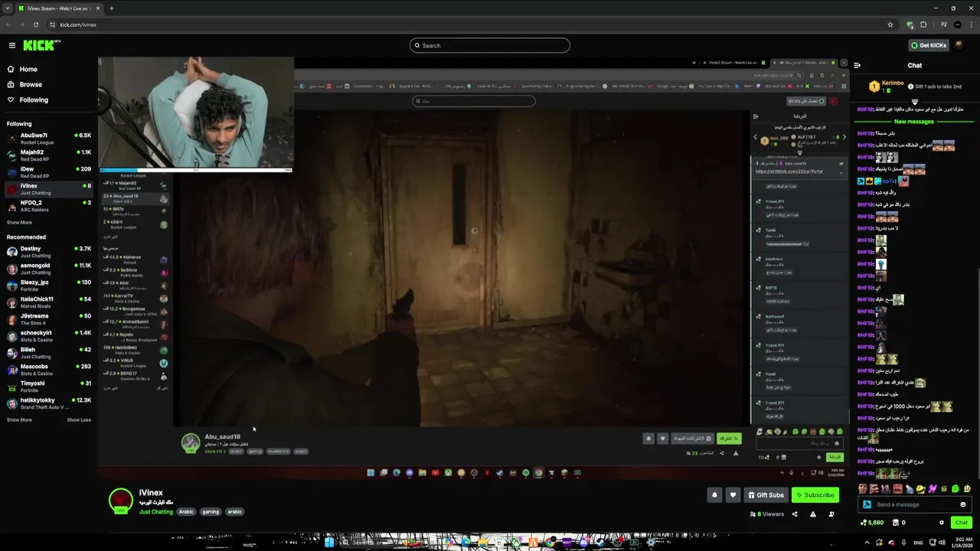Click the 5,680 KICKs balance
Viewport: 980px width, 551px height.
click(x=872, y=523)
